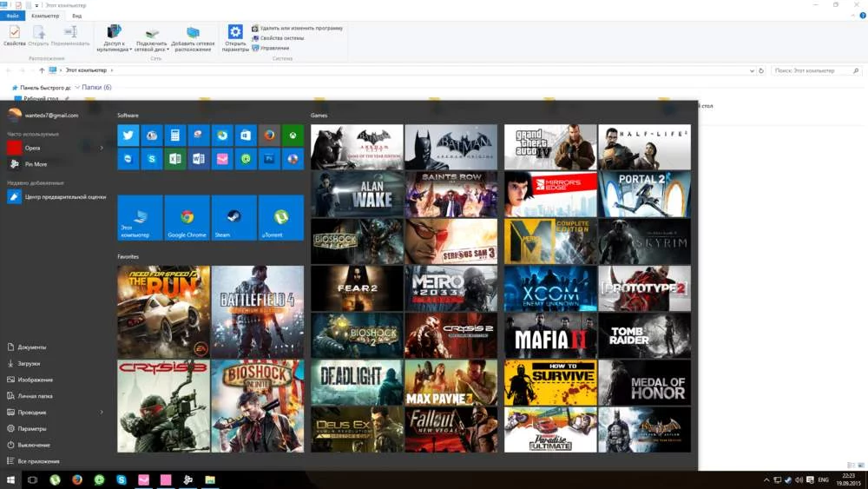The image size is (868, 489).
Task: Launch the Battlefield 4 game tile
Action: (258, 312)
